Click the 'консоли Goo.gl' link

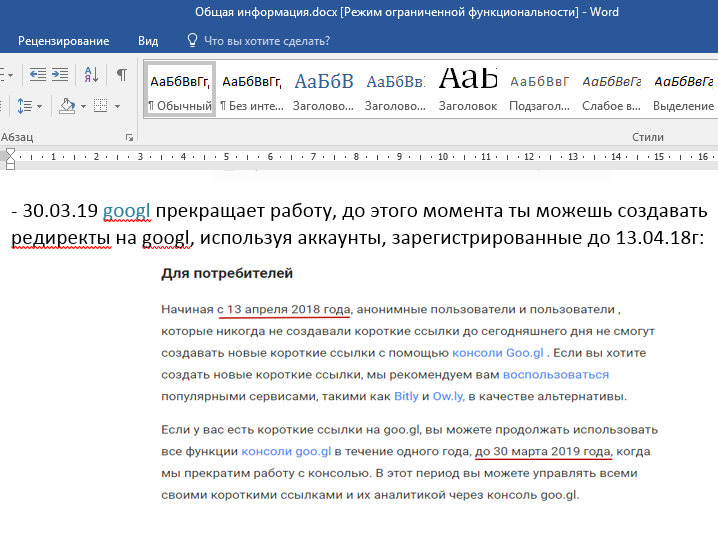click(x=498, y=353)
